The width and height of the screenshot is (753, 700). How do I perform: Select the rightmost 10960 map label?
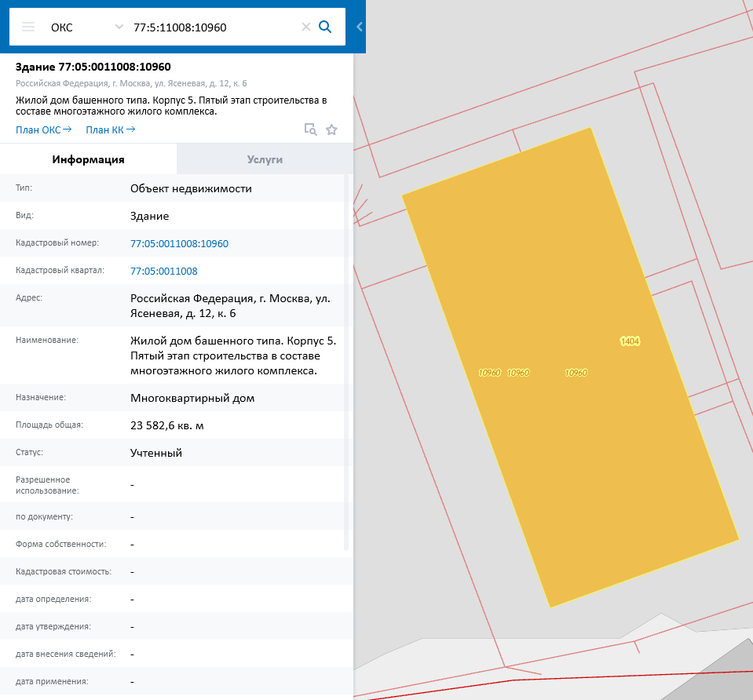[x=576, y=373]
